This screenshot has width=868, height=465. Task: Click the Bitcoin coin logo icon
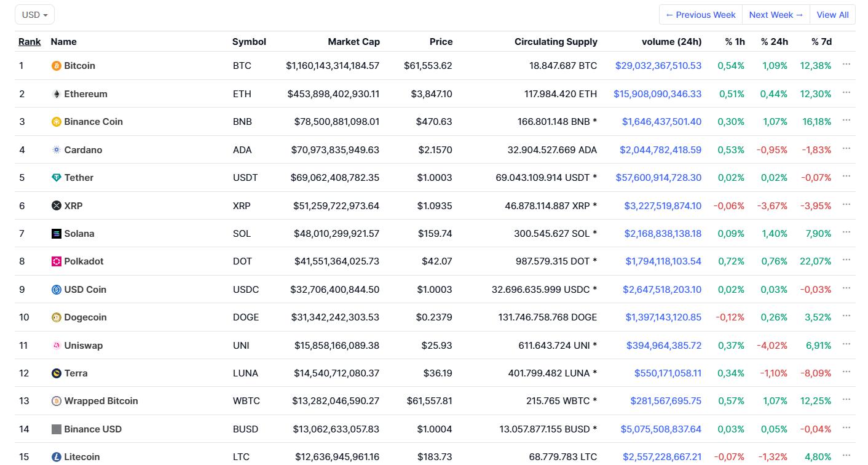[56, 66]
